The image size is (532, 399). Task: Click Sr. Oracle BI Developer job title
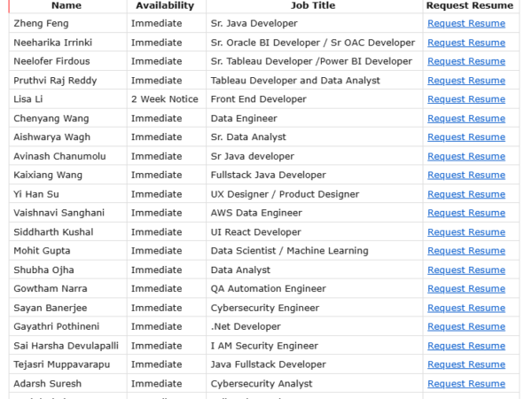[313, 43]
